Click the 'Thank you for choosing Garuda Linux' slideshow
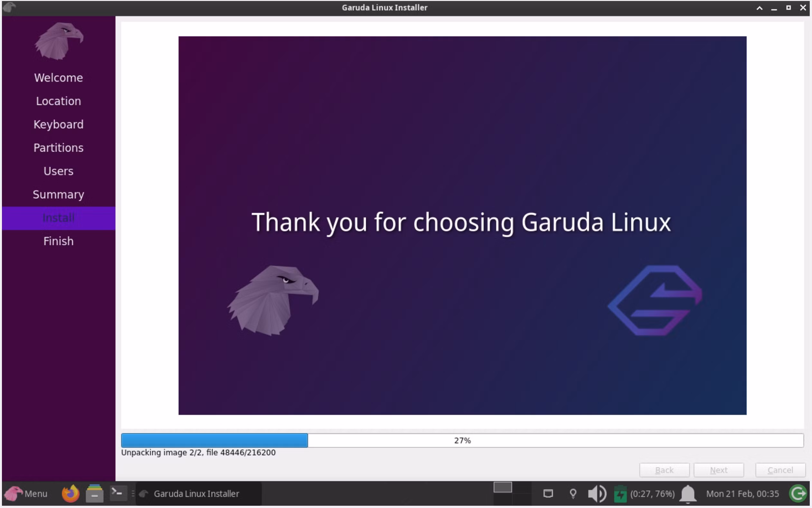Viewport: 812px width, 508px height. tap(462, 225)
